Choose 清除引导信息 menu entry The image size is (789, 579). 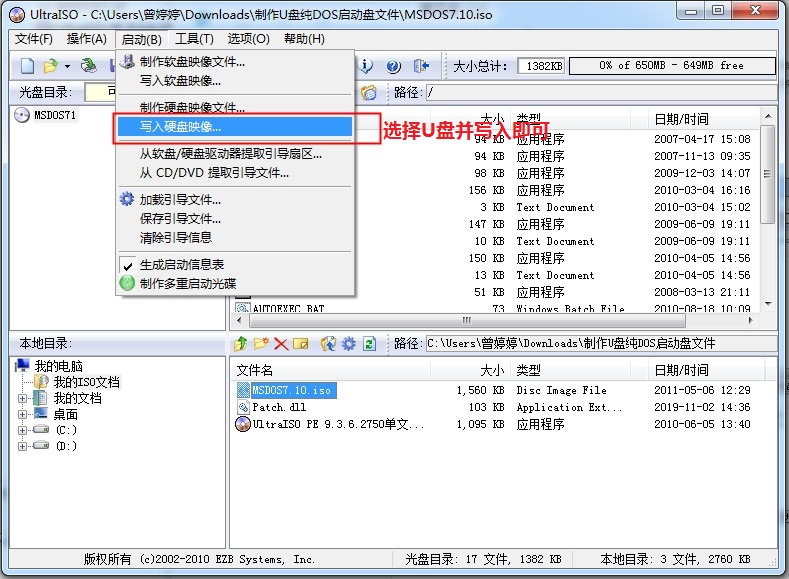click(235, 237)
